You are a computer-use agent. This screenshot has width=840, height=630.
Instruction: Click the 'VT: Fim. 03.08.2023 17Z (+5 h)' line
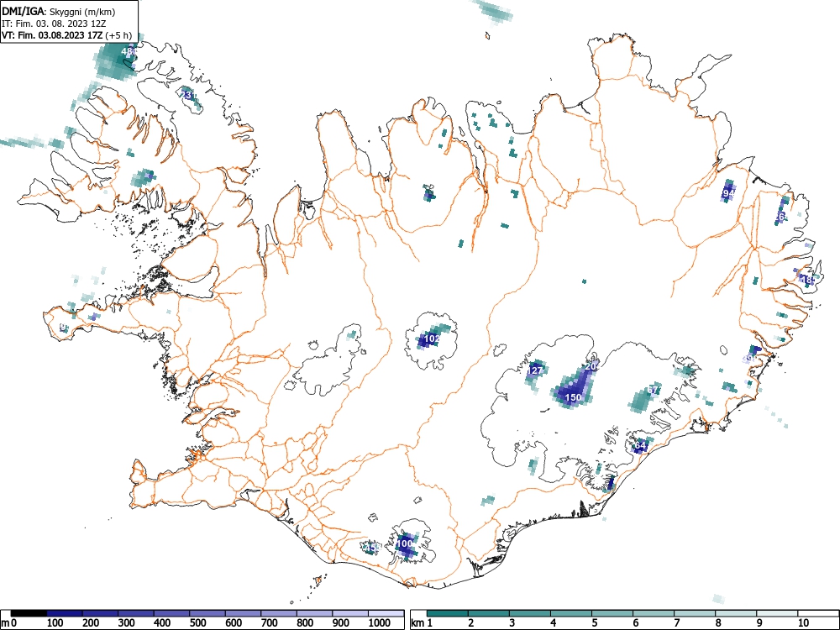[66, 35]
